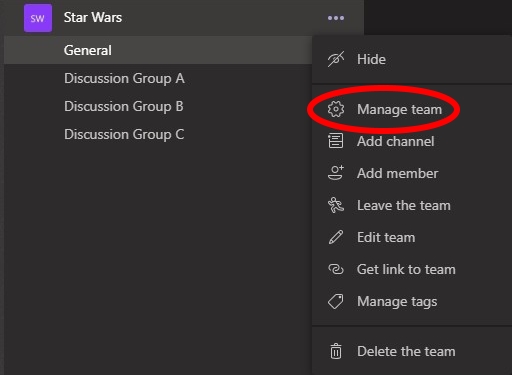Click the gear icon for Manage team
Screen dimensions: 512x375
tap(336, 109)
